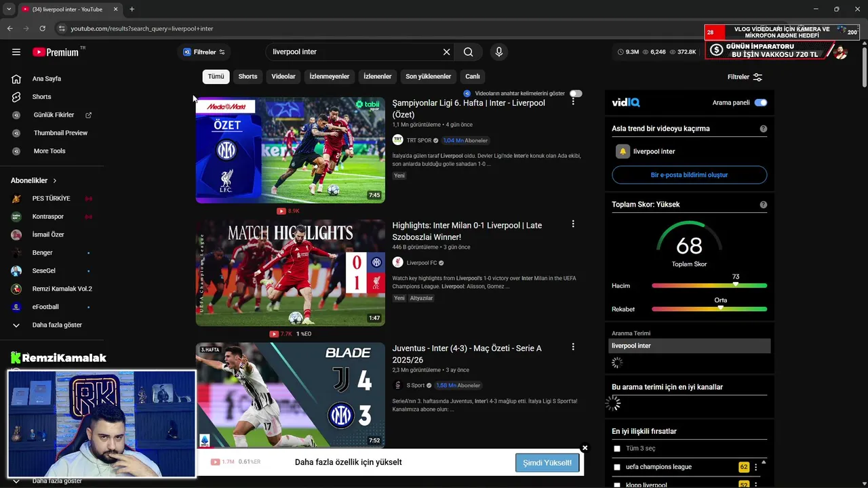This screenshot has width=868, height=488.
Task: Click the YouTube Premium logo
Action: click(x=56, y=52)
